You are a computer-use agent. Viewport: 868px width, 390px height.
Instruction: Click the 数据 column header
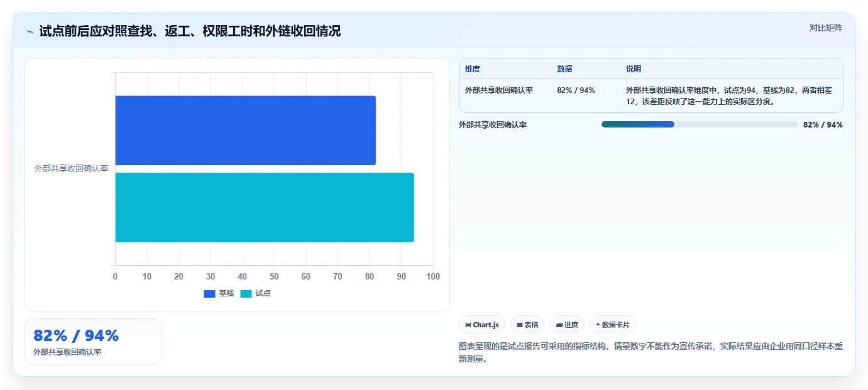click(564, 69)
